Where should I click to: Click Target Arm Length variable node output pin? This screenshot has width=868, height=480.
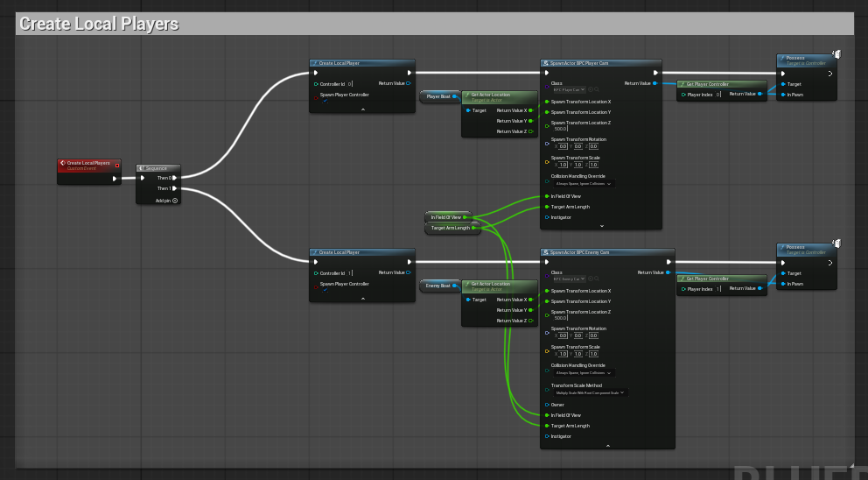pyautogui.click(x=473, y=228)
